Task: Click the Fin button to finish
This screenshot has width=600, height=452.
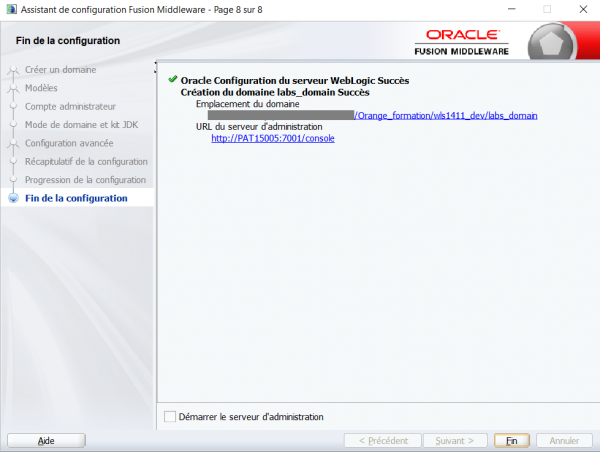Action: [512, 441]
